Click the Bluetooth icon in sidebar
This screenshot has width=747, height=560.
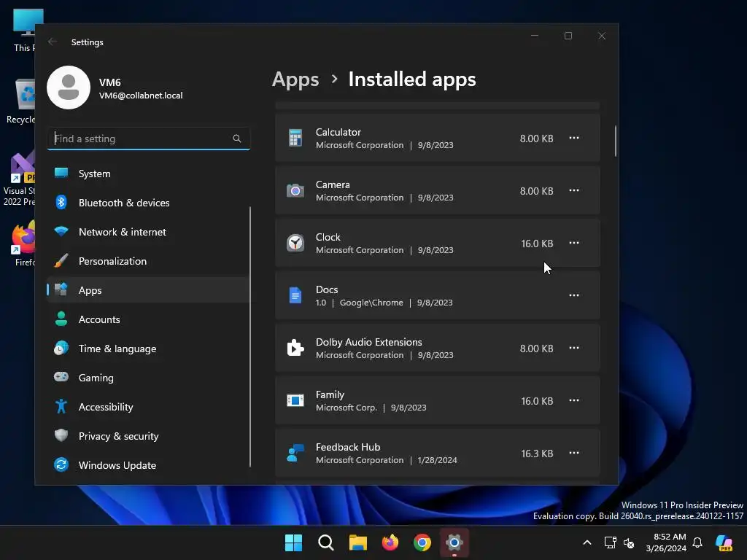pyautogui.click(x=61, y=203)
